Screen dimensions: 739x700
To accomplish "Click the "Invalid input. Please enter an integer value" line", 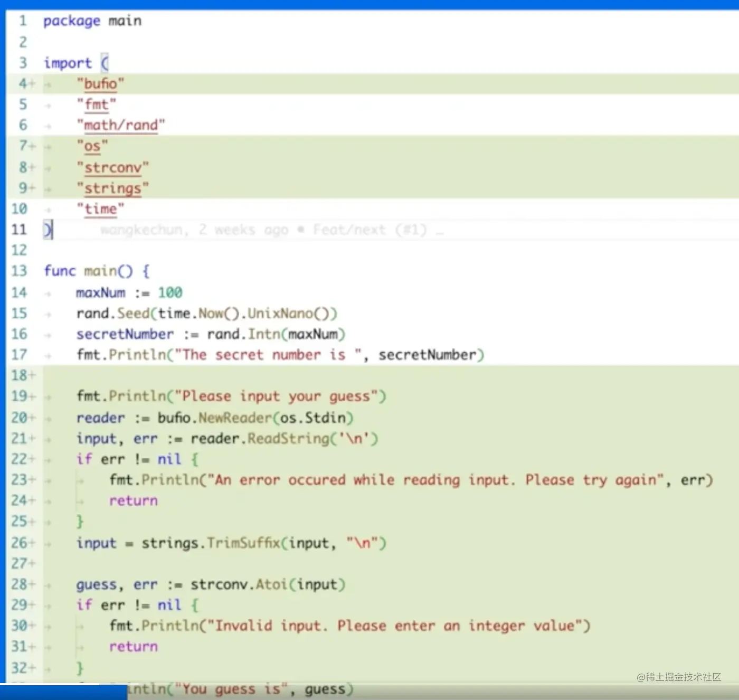I will point(350,626).
